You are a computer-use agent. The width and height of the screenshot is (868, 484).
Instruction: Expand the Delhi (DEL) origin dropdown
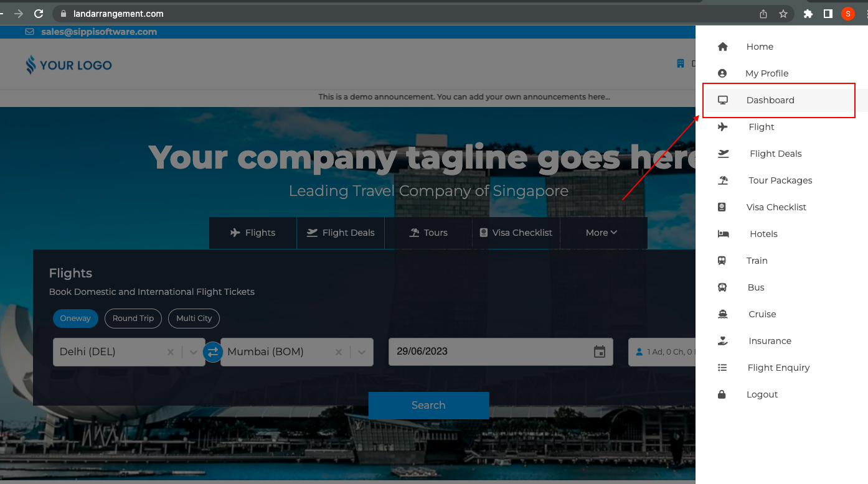(193, 352)
